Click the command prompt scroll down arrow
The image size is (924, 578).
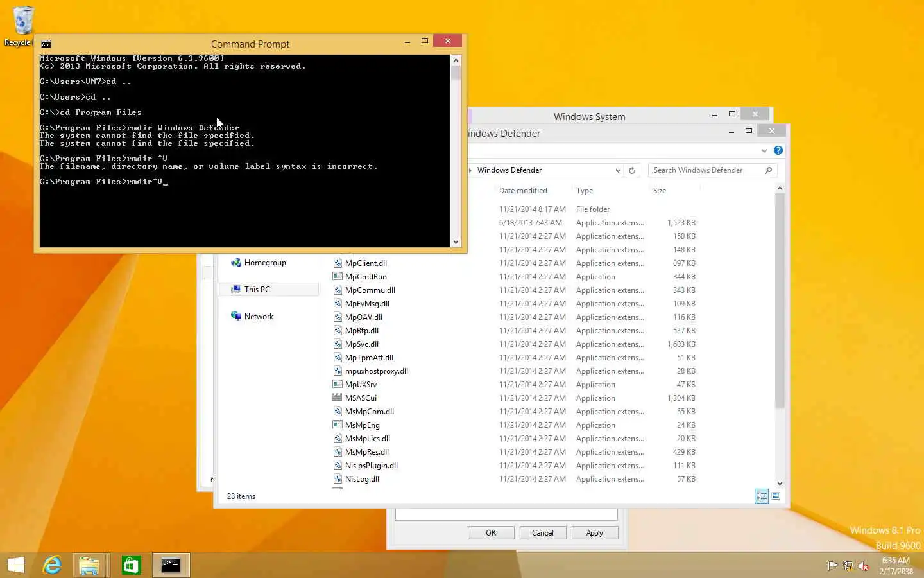456,242
